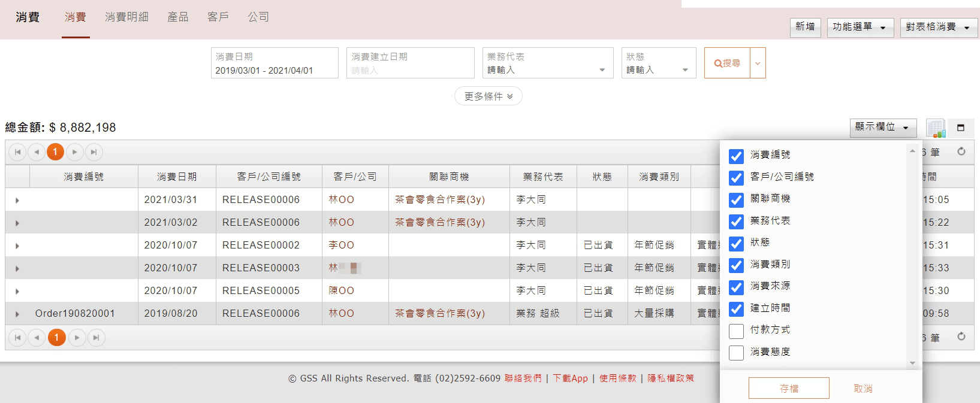This screenshot has height=403, width=980.
Task: Expand the 更多條件 filter section
Action: [x=488, y=96]
